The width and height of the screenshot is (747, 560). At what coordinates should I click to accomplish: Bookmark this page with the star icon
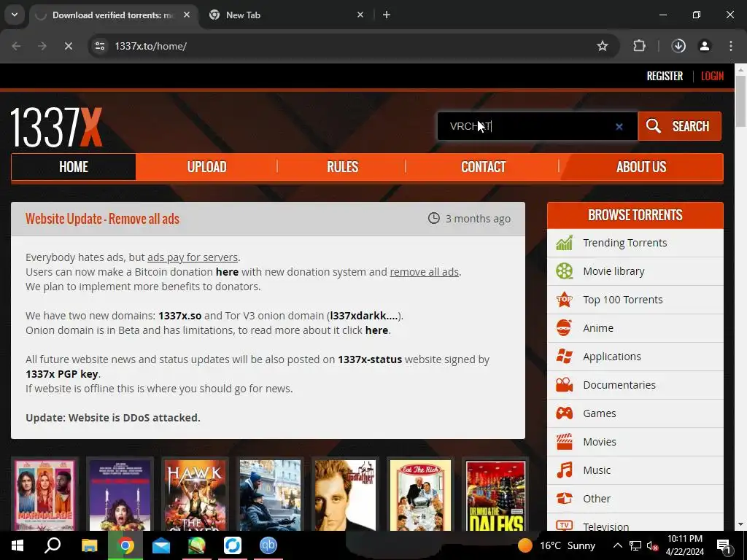click(602, 46)
